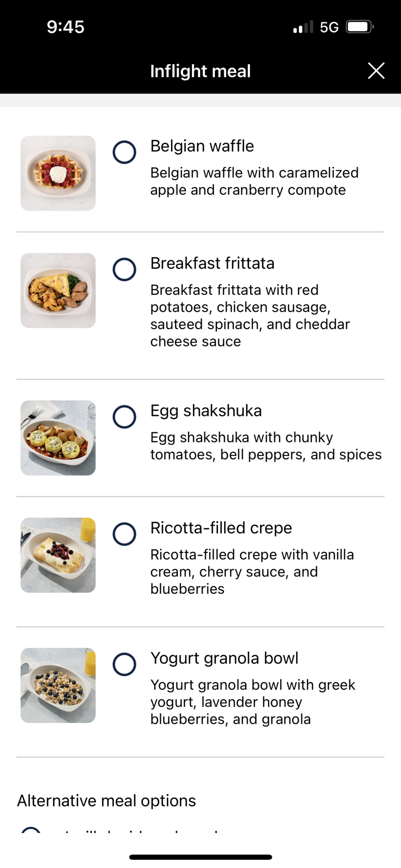401x868 pixels.
Task: Choose the Breakfast frittata radio option
Action: [124, 269]
